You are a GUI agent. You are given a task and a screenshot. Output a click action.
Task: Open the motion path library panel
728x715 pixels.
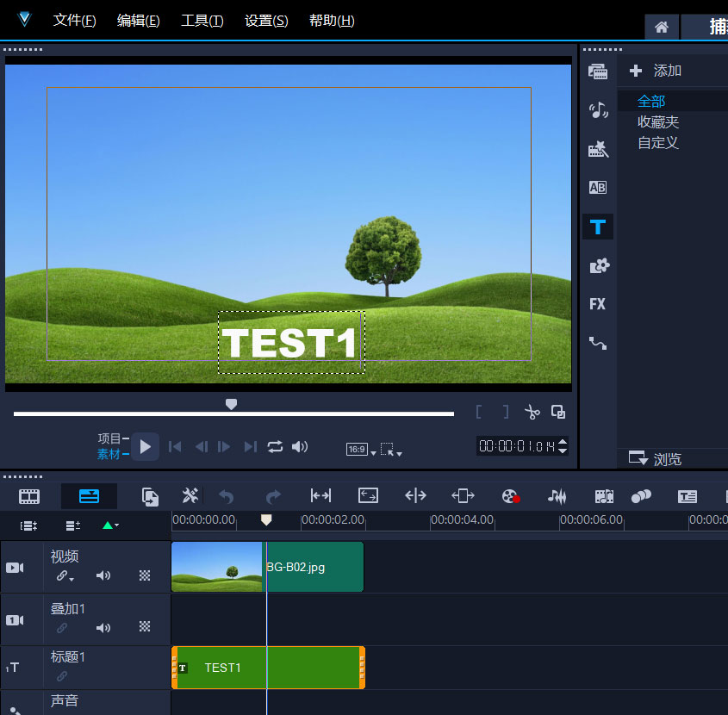pyautogui.click(x=597, y=343)
